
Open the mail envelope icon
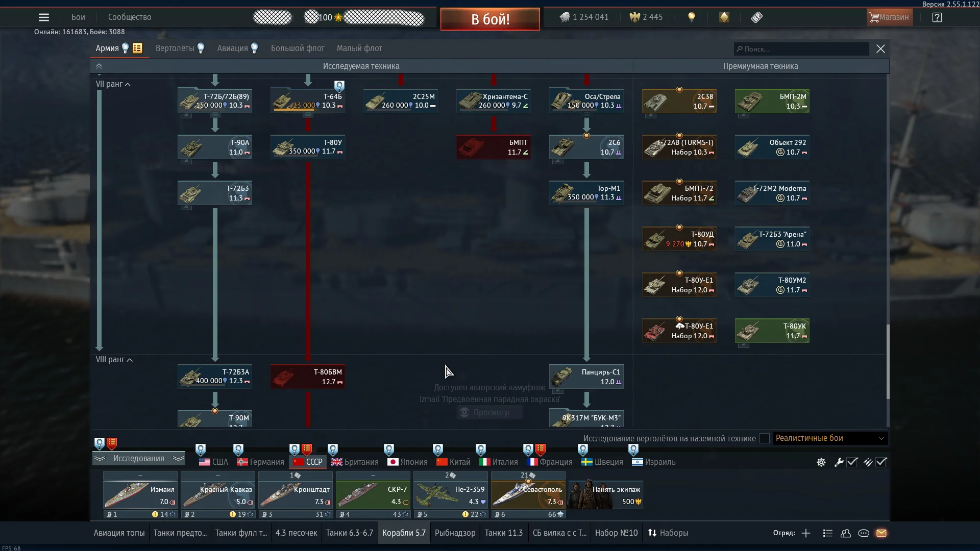pos(881,533)
